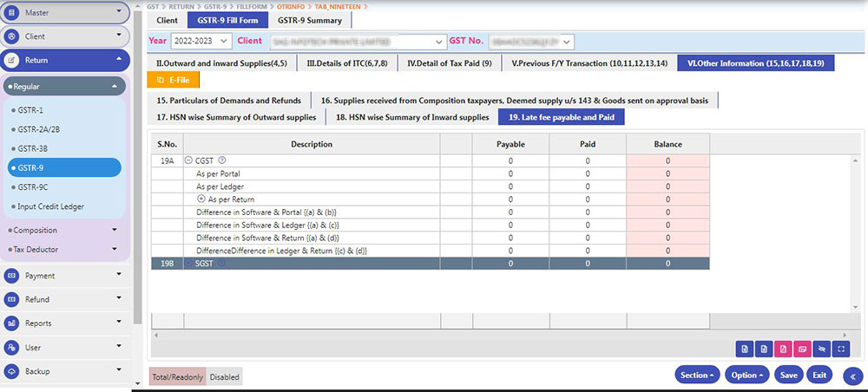Open 17. HSN wise Summary of Outward supplies tab

coord(236,117)
